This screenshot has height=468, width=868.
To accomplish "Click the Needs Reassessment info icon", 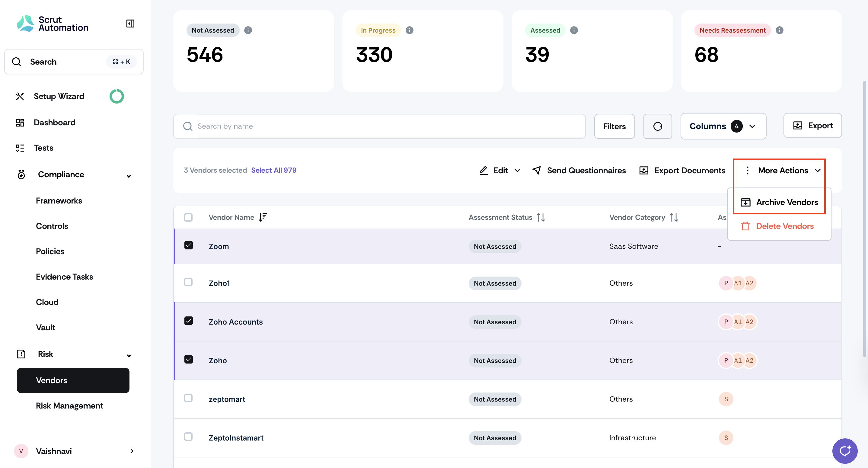I will pos(779,30).
